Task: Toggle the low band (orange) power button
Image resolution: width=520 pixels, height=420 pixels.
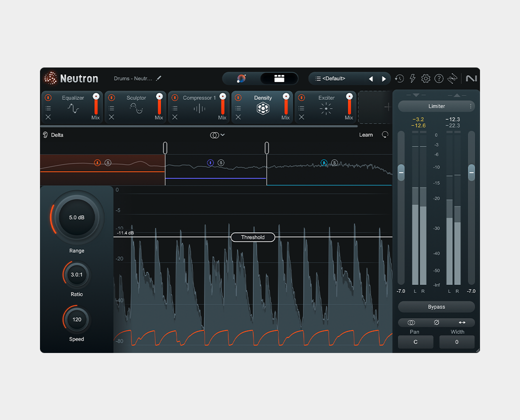Action: click(97, 162)
